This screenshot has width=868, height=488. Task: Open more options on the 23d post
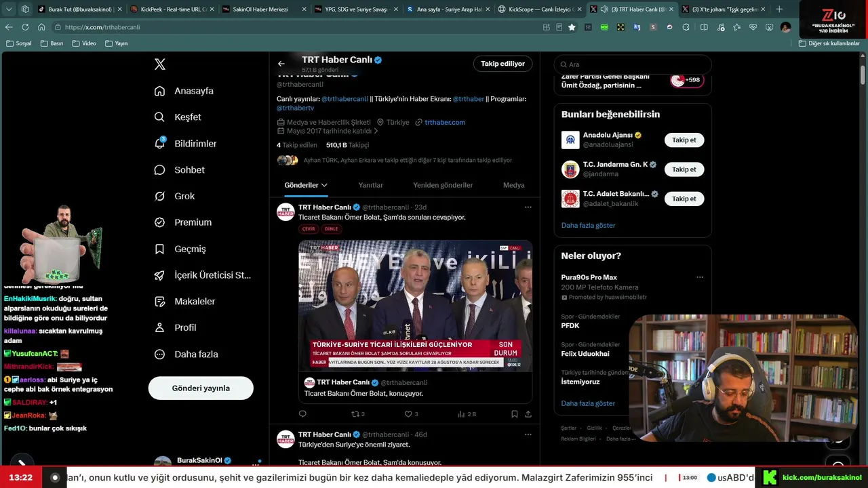(x=528, y=207)
